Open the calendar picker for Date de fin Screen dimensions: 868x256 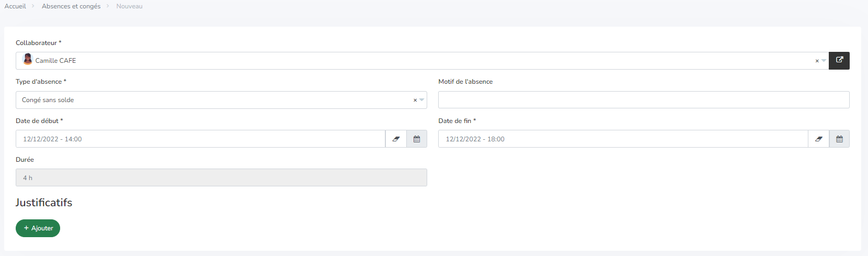click(839, 139)
